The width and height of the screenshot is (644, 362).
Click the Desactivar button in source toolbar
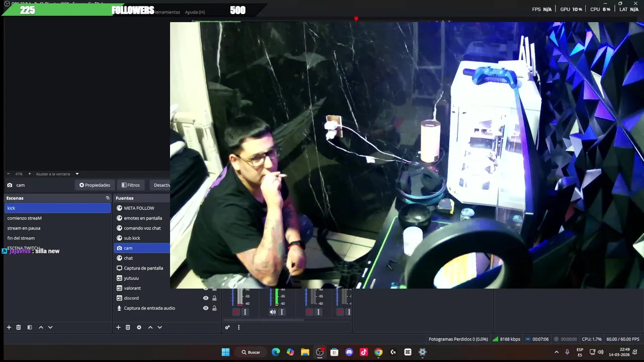(x=160, y=185)
